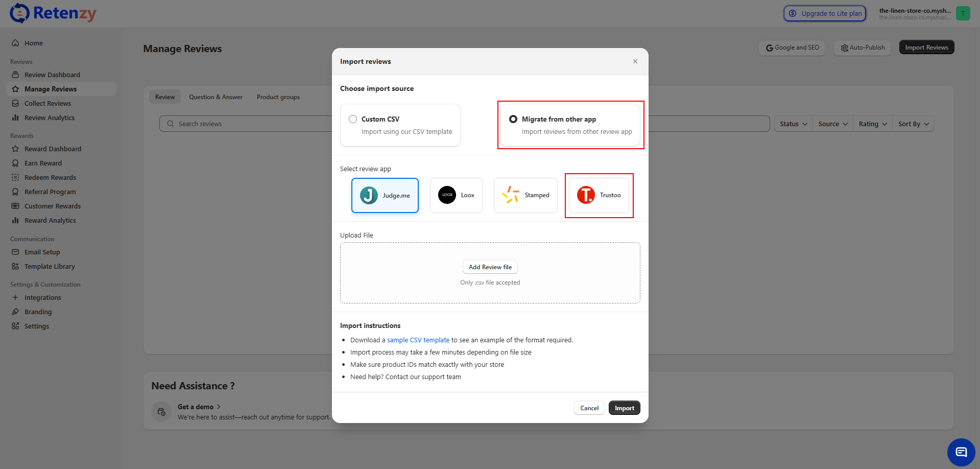This screenshot has height=469, width=980.
Task: Open Review Dashboard in sidebar
Action: (x=61, y=75)
